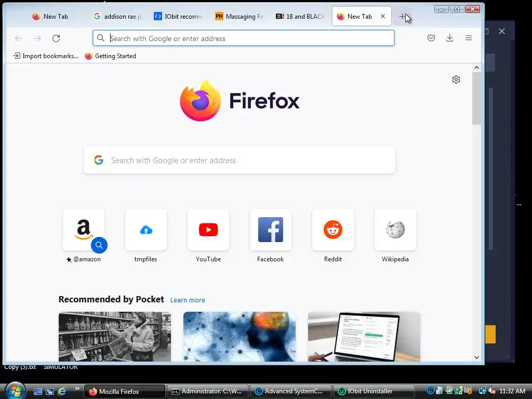Image resolution: width=532 pixels, height=399 pixels.
Task: Click Switch between windows quick launch icon
Action: click(x=50, y=391)
